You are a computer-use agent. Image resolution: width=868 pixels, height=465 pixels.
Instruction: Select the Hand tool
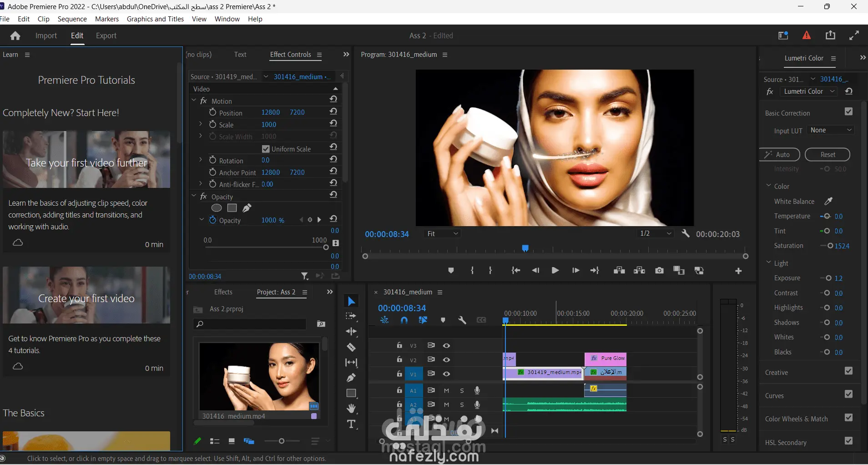pyautogui.click(x=351, y=409)
